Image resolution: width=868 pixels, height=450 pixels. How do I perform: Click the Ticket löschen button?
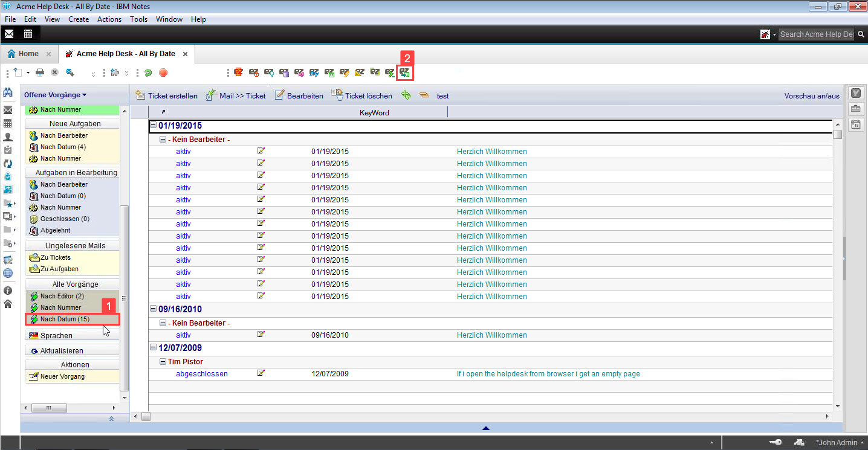pos(361,95)
